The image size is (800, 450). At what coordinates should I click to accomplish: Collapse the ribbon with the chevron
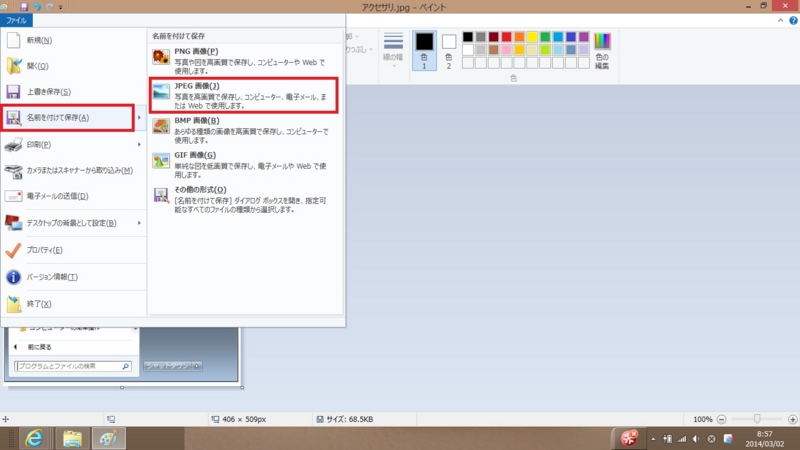[x=781, y=20]
